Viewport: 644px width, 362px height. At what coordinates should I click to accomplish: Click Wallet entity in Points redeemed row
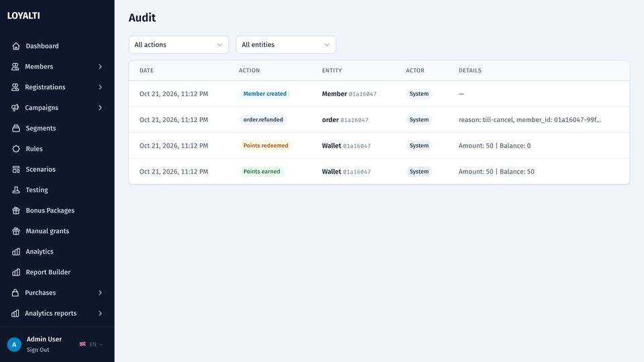click(346, 145)
